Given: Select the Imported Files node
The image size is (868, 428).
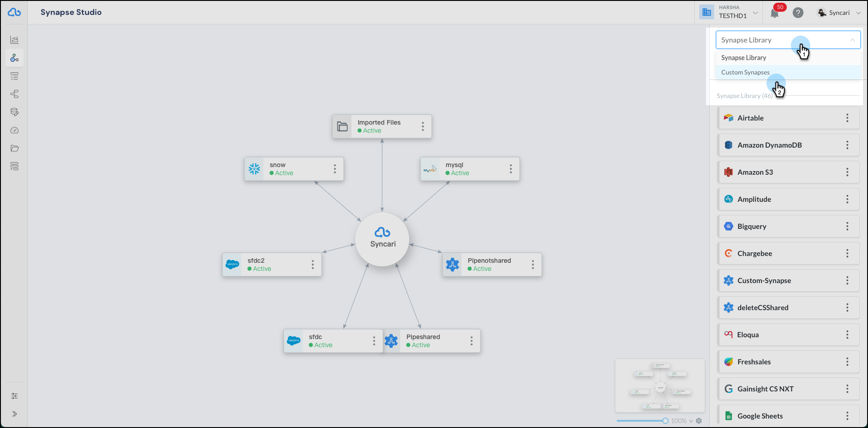Looking at the screenshot, I should coord(382,126).
